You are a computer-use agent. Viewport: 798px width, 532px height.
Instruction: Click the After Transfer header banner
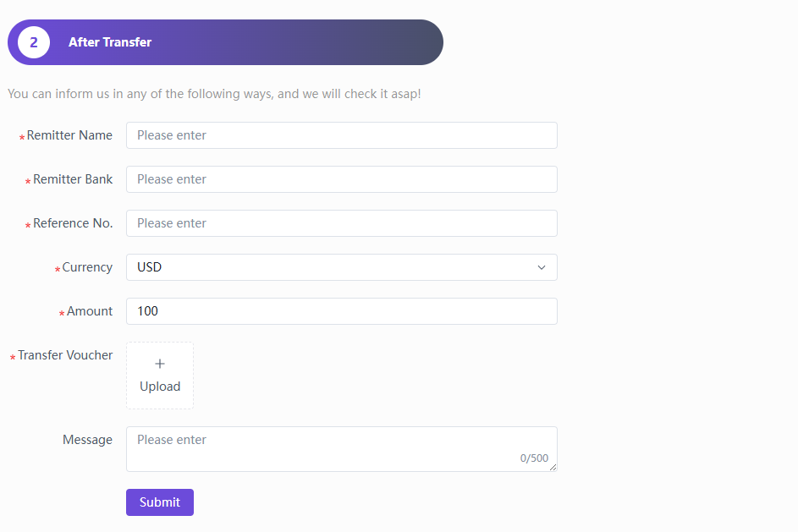(225, 42)
